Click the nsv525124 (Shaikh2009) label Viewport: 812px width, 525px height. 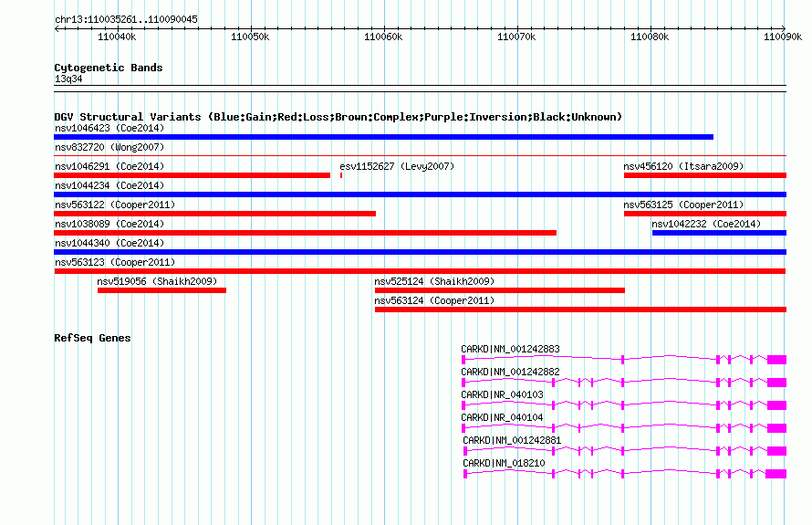[x=434, y=281]
